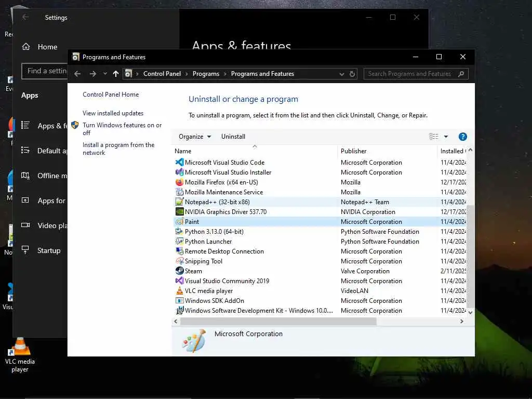Click the Home icon in Settings window
The width and height of the screenshot is (532, 399).
[26, 47]
